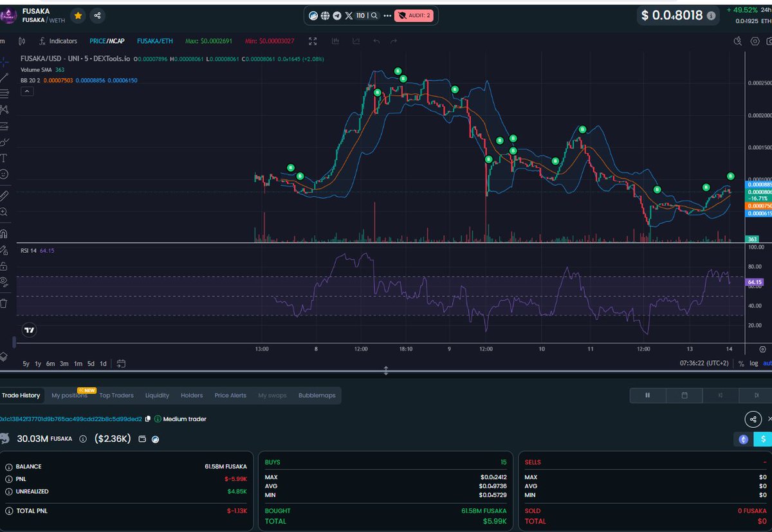Open the more options ellipsis menu
This screenshot has height=532, width=772.
point(387,15)
